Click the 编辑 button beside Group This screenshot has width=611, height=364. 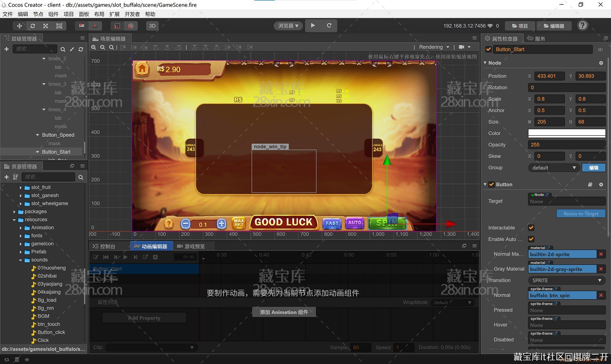click(594, 168)
